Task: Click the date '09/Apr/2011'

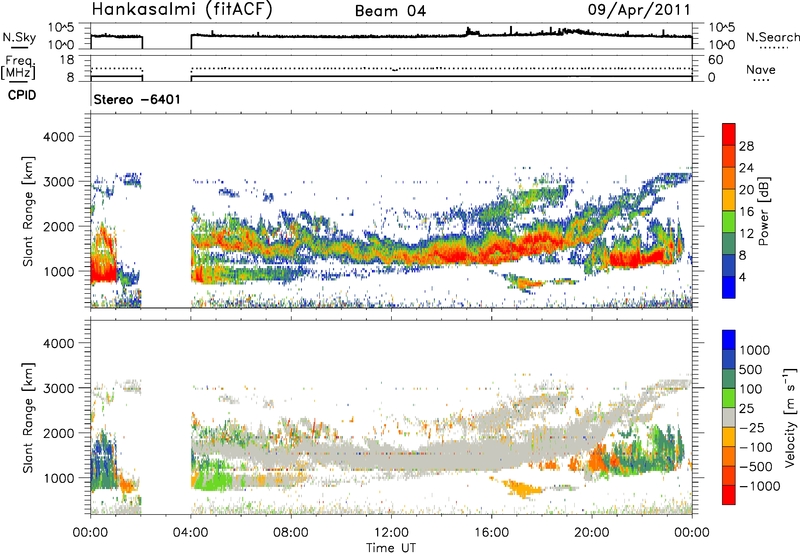Action: pyautogui.click(x=639, y=9)
